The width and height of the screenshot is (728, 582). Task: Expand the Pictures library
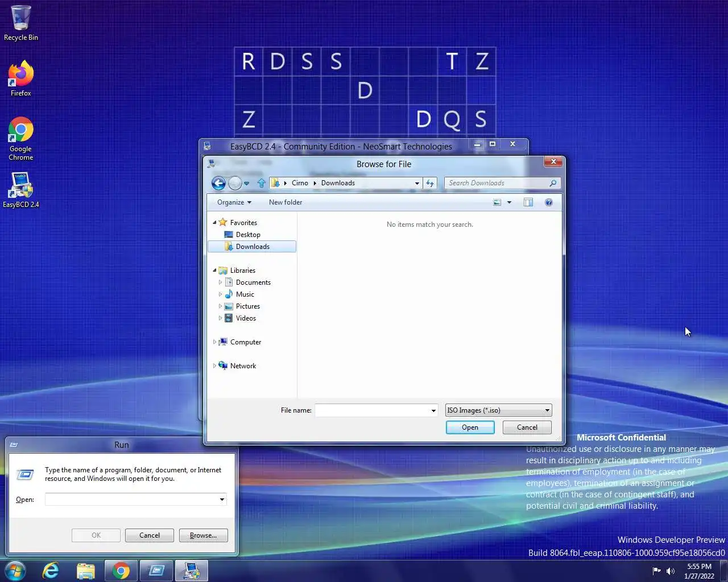220,306
